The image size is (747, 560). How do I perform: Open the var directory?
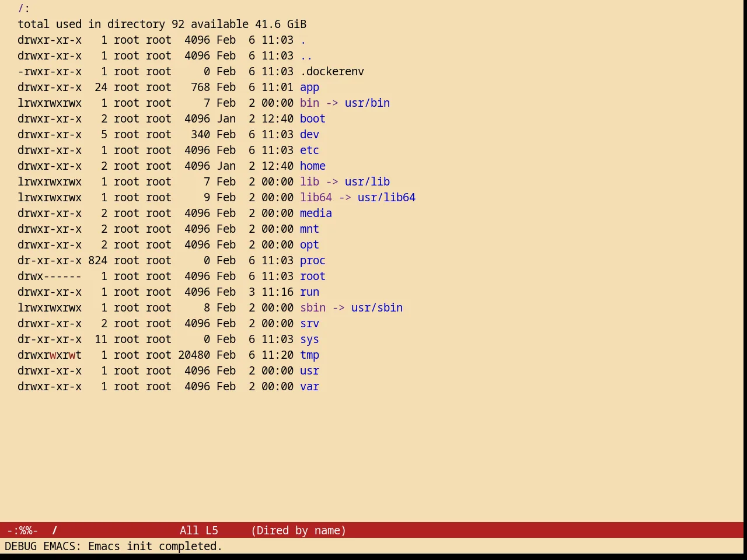tap(309, 387)
